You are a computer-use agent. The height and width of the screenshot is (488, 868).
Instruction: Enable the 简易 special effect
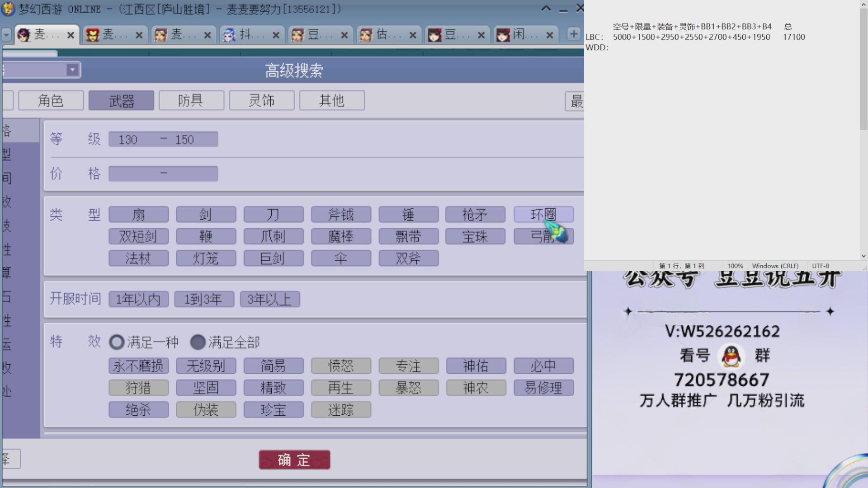pyautogui.click(x=274, y=366)
